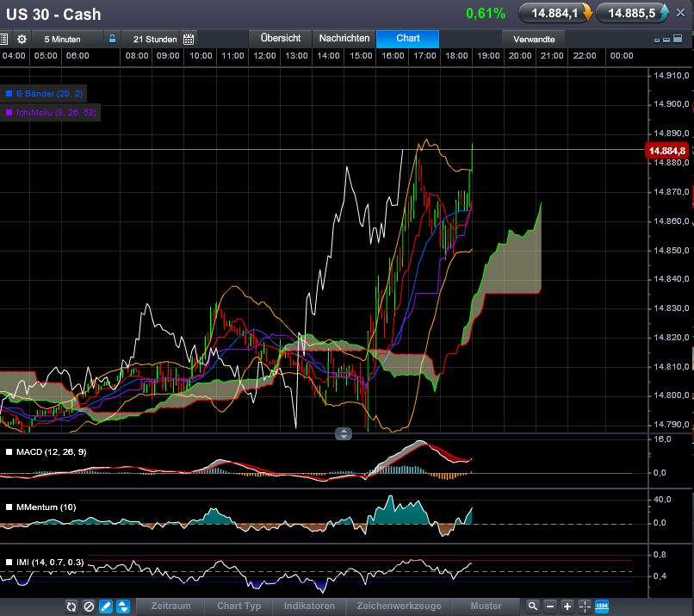The image size is (694, 616).
Task: Click the refresh chart icon
Action: pos(71,607)
